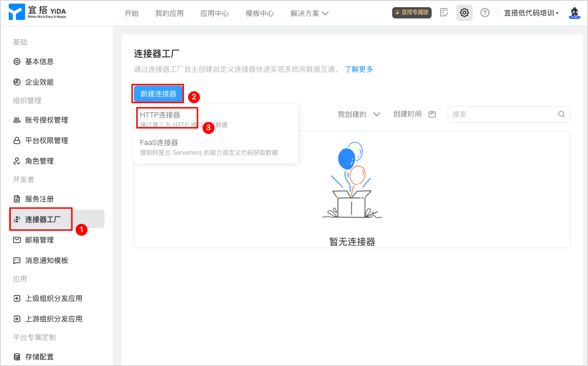Click the calendar icon beside 创建时间

coord(432,114)
